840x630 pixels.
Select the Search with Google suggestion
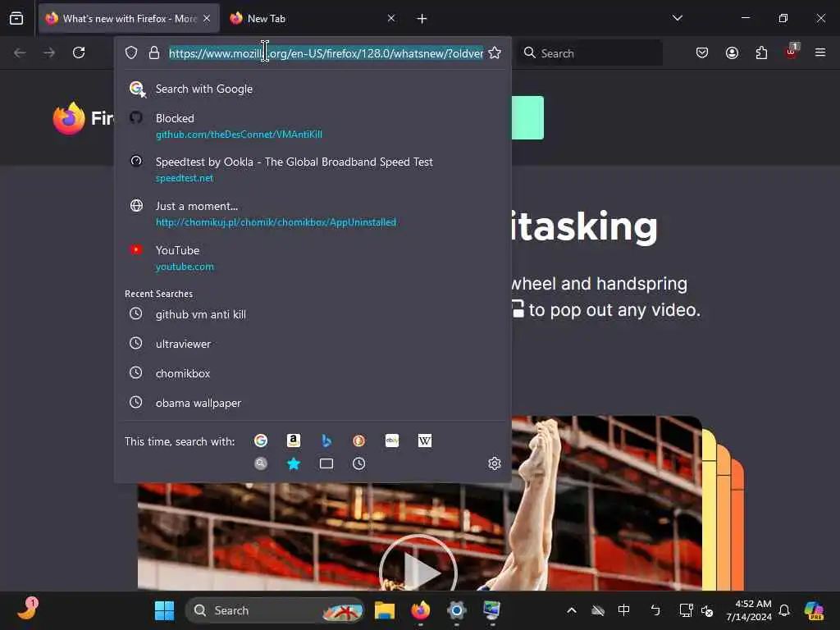pos(313,89)
